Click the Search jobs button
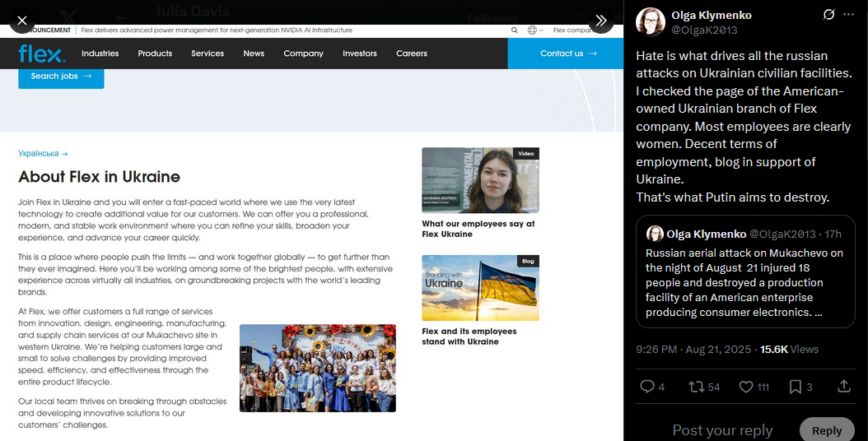 [62, 77]
